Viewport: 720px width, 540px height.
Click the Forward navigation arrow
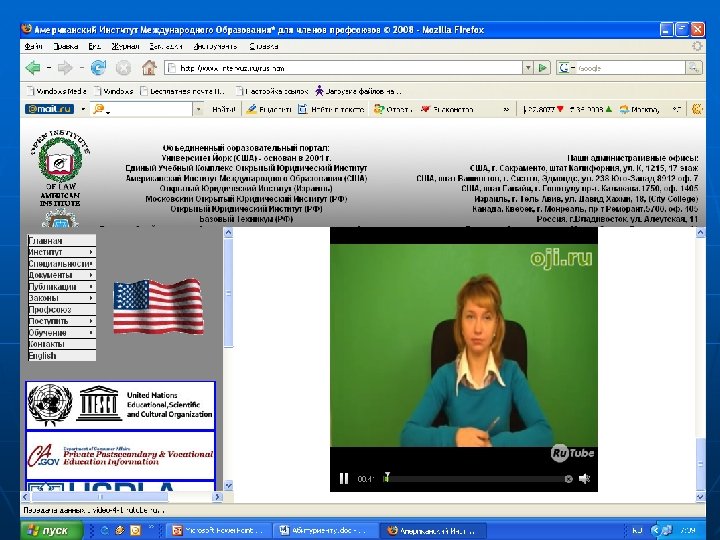tap(65, 68)
